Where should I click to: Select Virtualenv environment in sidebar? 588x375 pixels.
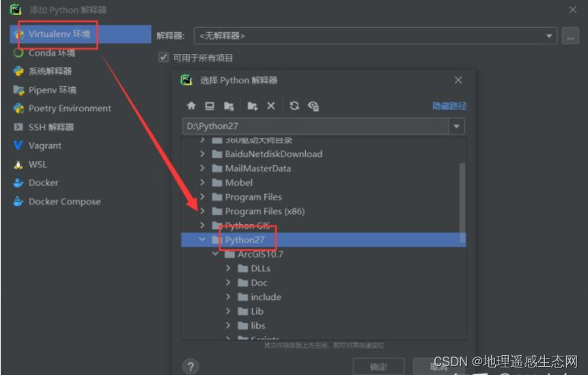[81, 34]
